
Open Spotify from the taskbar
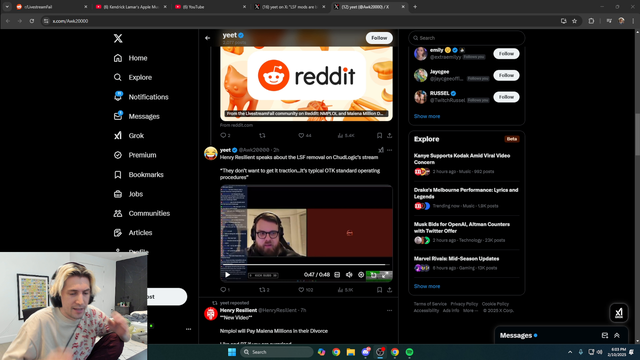coord(409,352)
